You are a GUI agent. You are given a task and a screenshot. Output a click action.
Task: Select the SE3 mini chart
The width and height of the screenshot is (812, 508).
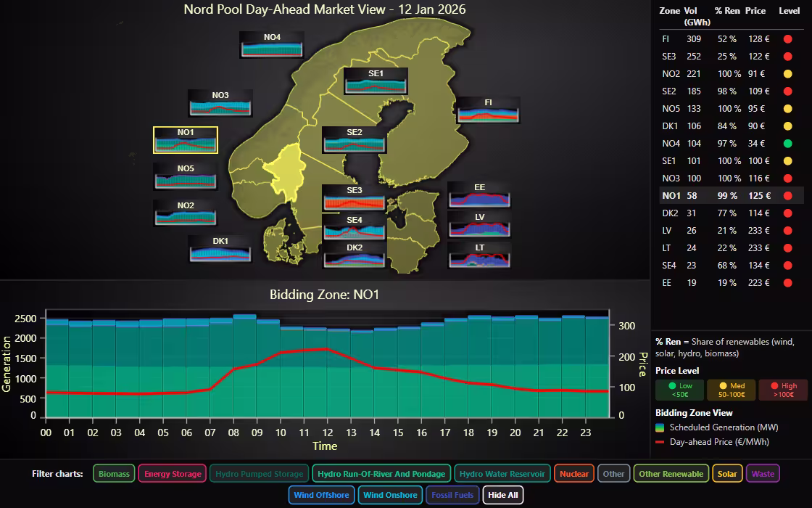tap(355, 197)
